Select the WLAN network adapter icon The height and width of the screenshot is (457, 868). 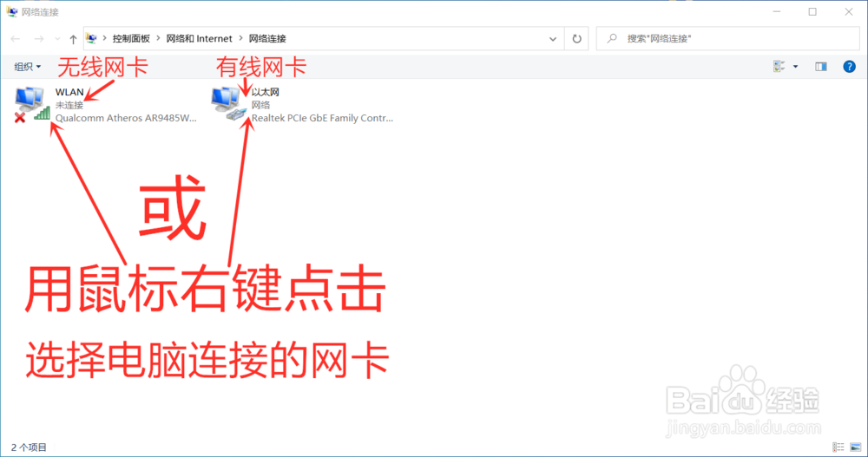(x=33, y=104)
